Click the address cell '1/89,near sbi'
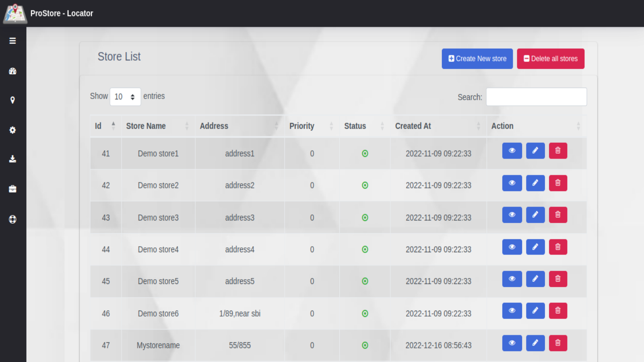This screenshot has height=362, width=644. pos(240,313)
